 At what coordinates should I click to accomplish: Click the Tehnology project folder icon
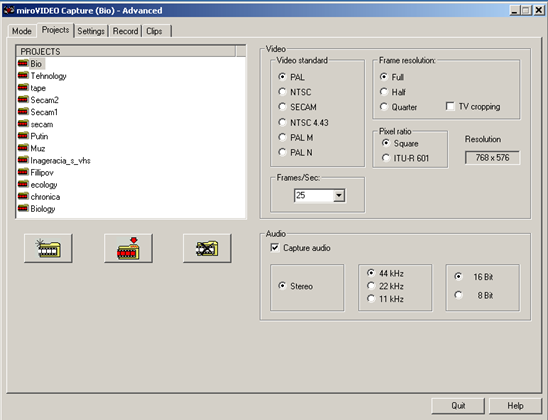coord(23,76)
